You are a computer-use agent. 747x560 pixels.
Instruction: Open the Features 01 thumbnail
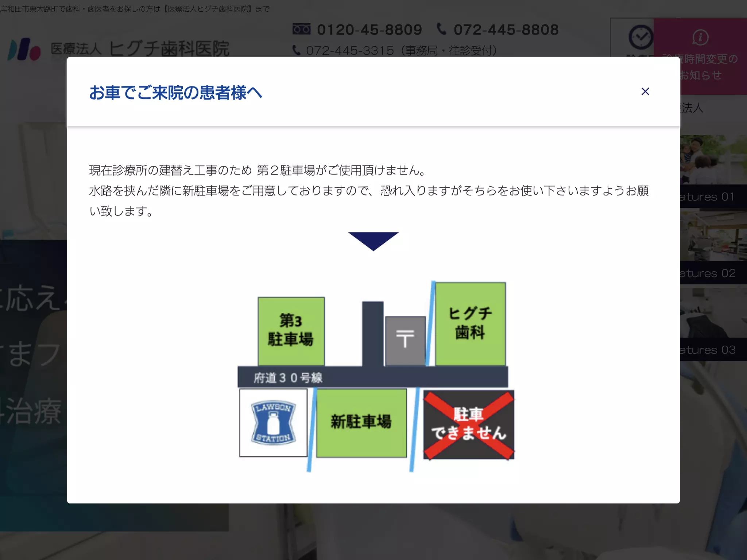[713, 171]
